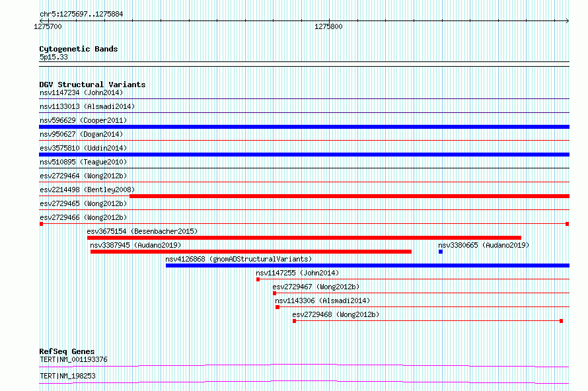Image resolution: width=588 pixels, height=391 pixels.
Task: Click esv2729467 red start marker
Action: pyautogui.click(x=274, y=293)
